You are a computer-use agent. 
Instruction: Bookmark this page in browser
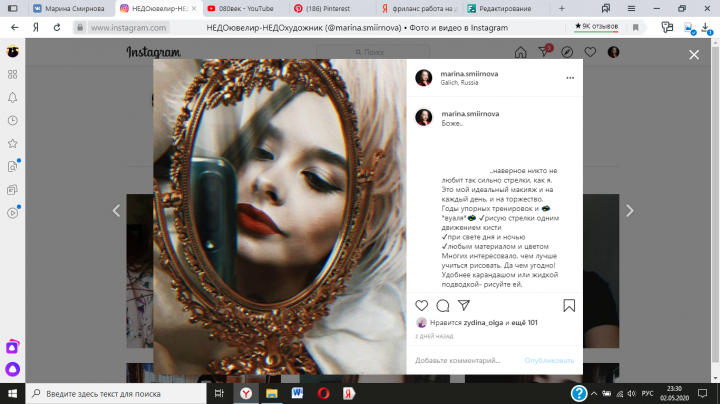pos(636,28)
